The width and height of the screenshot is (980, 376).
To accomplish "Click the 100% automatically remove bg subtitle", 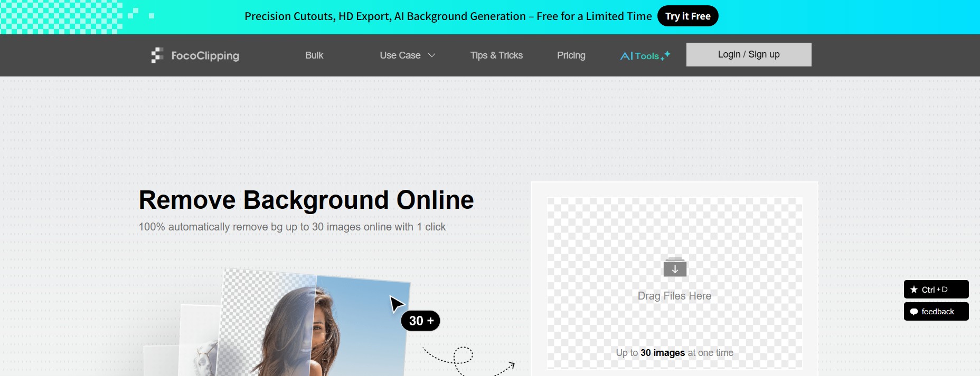I will [292, 227].
